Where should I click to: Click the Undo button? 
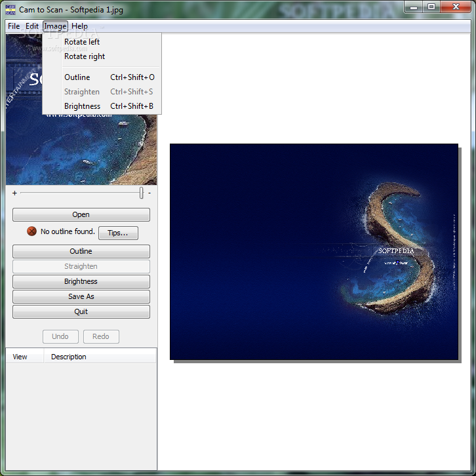click(60, 336)
